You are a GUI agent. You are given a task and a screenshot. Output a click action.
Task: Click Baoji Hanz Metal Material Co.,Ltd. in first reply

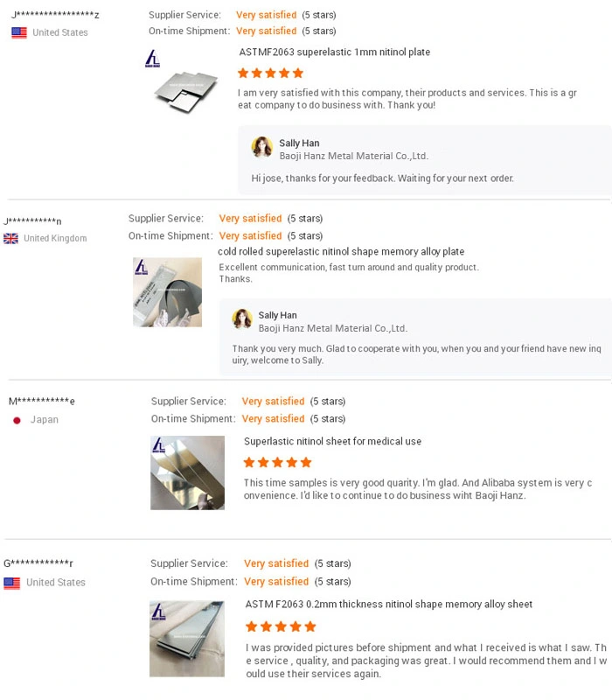[x=353, y=157]
